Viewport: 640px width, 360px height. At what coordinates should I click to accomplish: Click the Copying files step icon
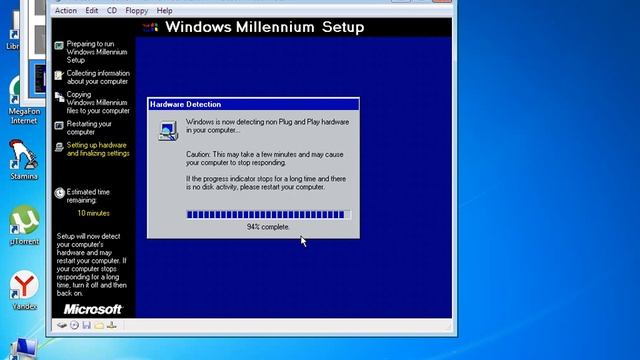[60, 97]
